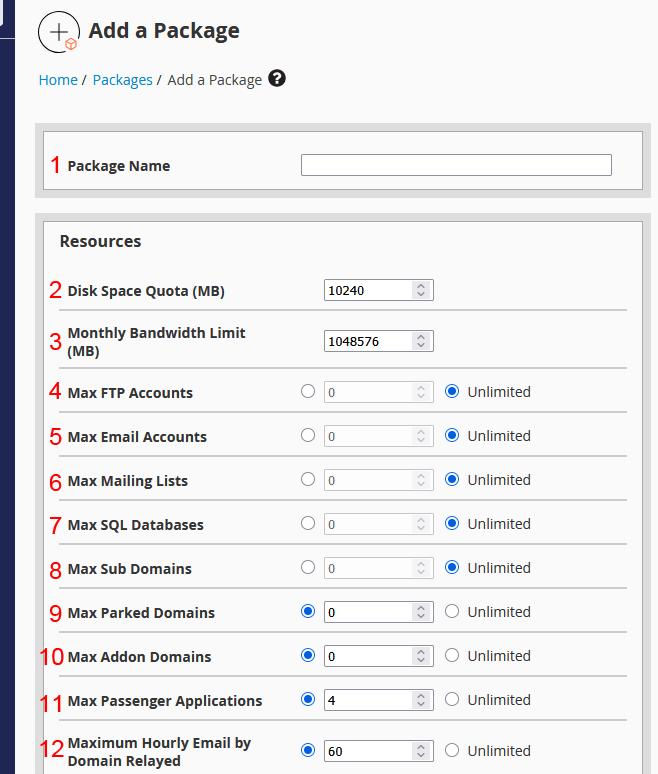Click the Maximum Hourly Email value field
658x774 pixels.
coord(367,751)
